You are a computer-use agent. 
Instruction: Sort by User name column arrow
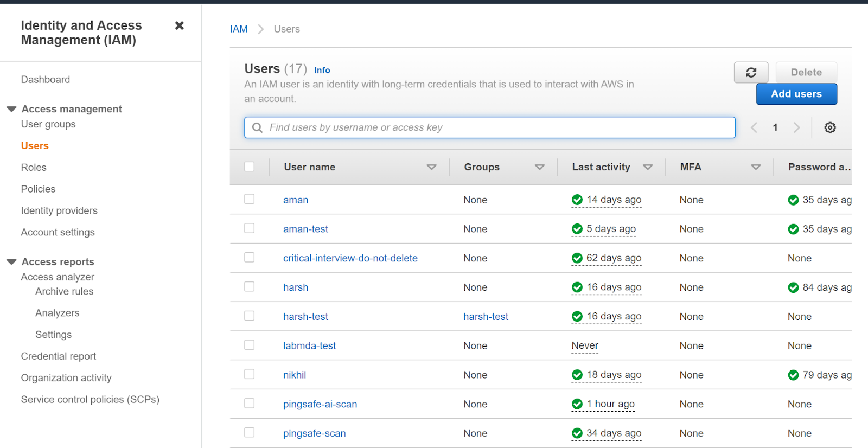pyautogui.click(x=431, y=167)
